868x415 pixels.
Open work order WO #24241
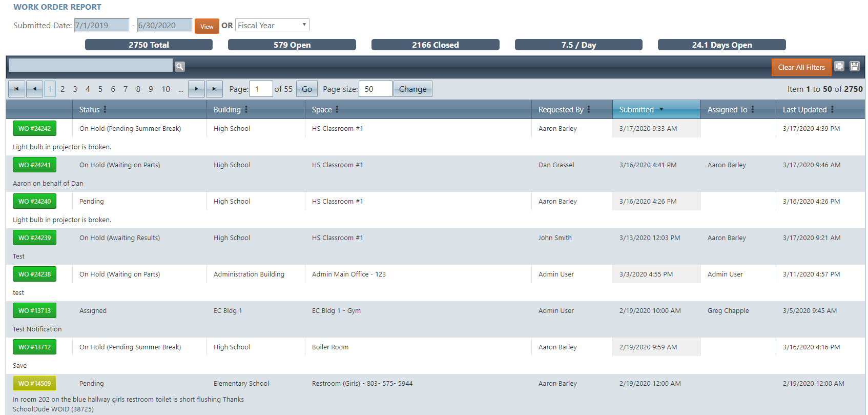[x=35, y=165]
